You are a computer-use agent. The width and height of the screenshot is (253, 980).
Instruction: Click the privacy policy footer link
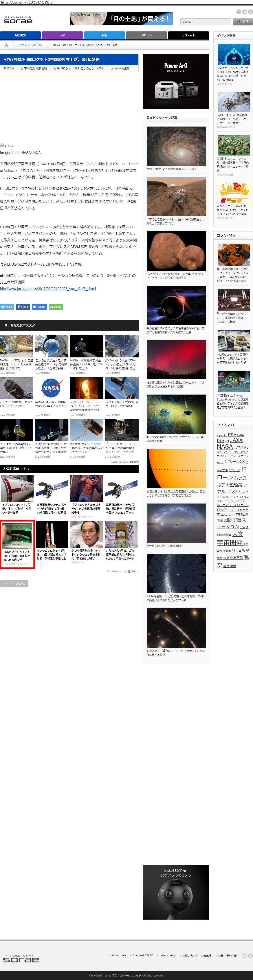[x=167, y=955]
